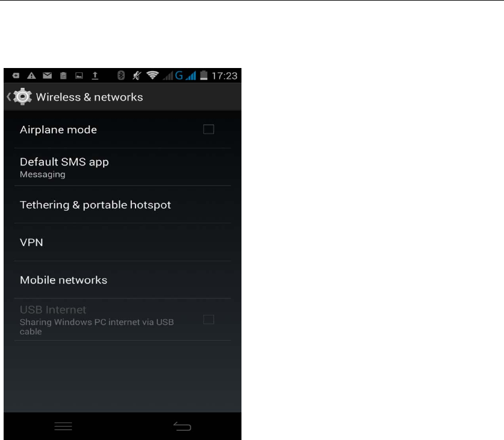Tap the warning triangle notification icon

(x=31, y=75)
